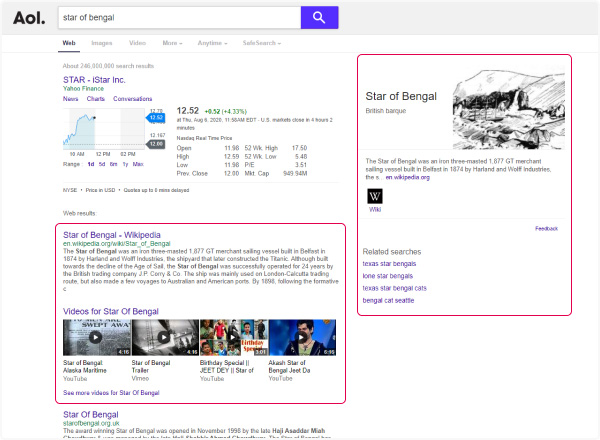
Task: Click inside the search box with 'star of bengal'
Action: tap(179, 18)
